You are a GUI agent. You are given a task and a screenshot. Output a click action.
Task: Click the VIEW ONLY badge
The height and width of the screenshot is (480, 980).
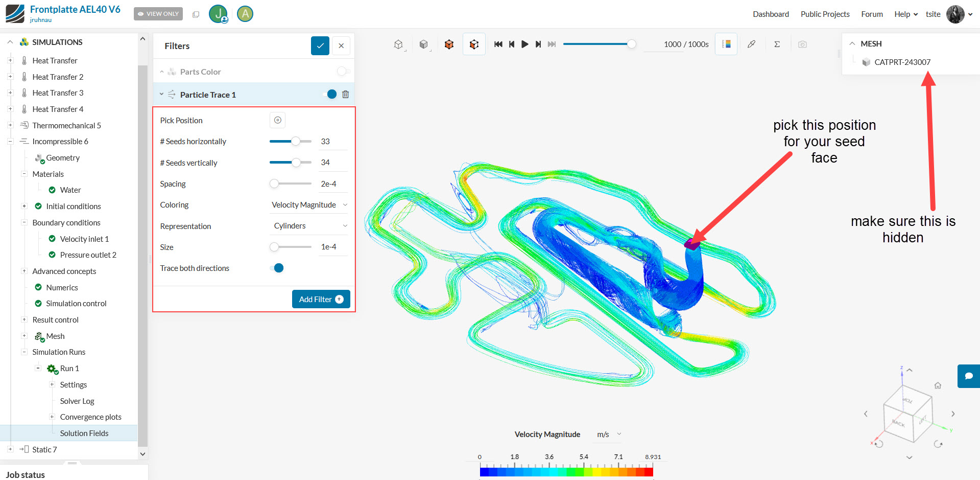tap(158, 14)
